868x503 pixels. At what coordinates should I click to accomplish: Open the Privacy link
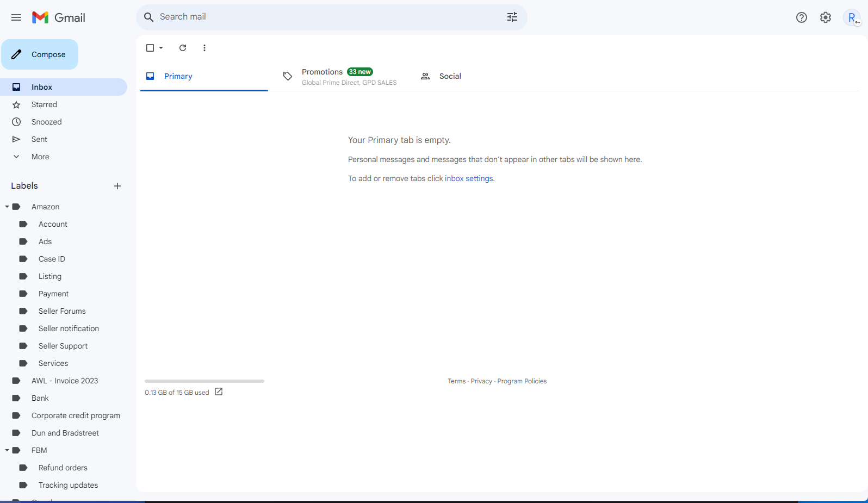point(481,381)
